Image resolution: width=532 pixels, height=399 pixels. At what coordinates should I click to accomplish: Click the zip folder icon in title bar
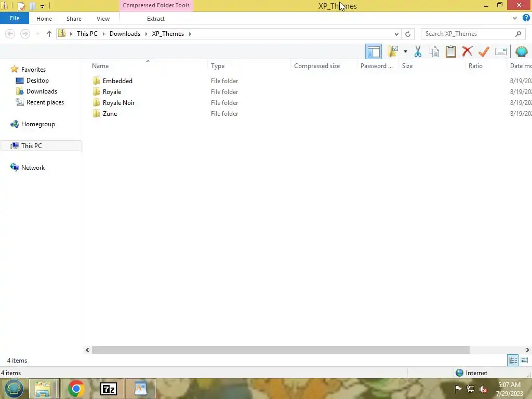[x=4, y=6]
